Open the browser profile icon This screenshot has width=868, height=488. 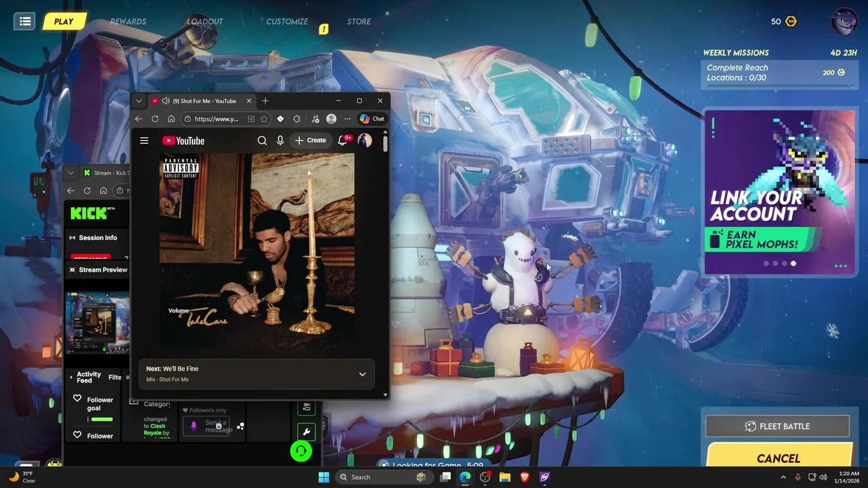click(331, 119)
